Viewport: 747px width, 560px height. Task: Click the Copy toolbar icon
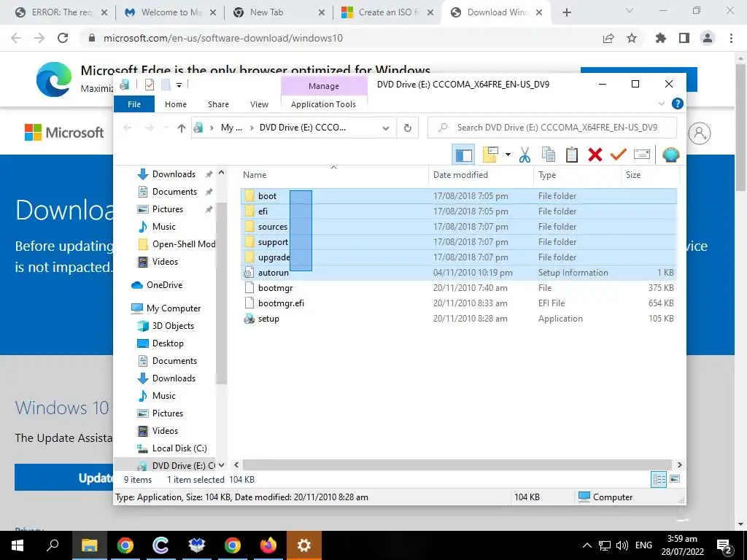click(549, 155)
